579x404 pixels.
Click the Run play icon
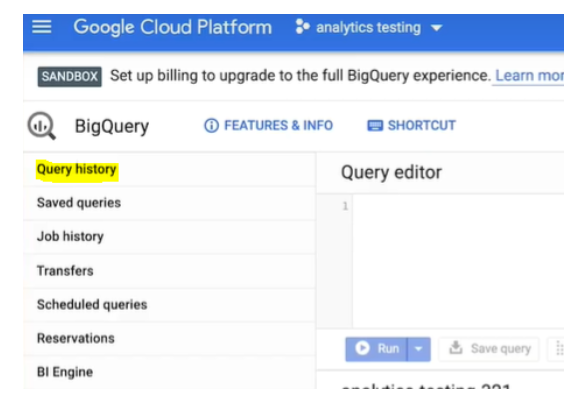point(362,348)
